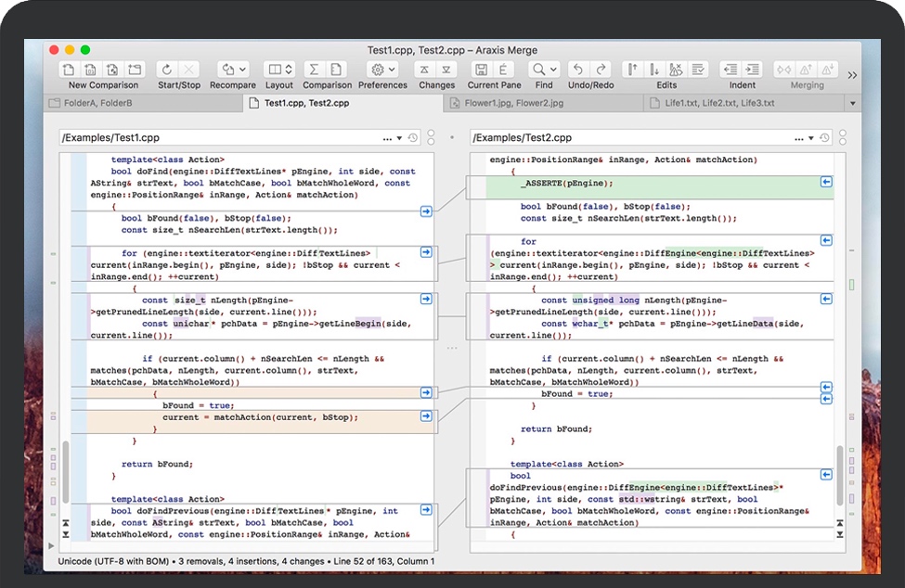Open the tab list dropdown arrow at right
Image resolution: width=905 pixels, height=588 pixels.
(x=852, y=103)
